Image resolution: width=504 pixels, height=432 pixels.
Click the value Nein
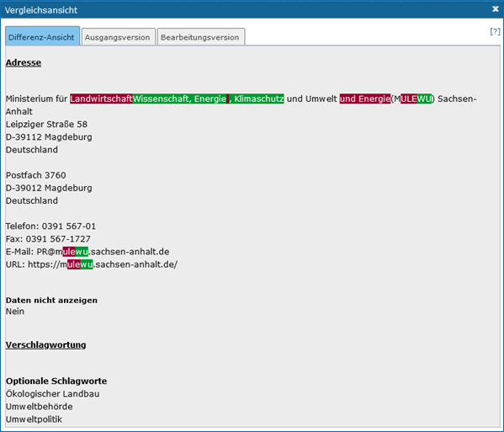tap(15, 312)
